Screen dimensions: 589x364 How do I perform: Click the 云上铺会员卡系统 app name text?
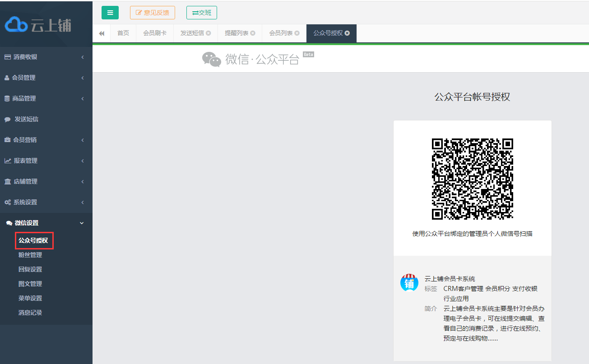click(450, 279)
